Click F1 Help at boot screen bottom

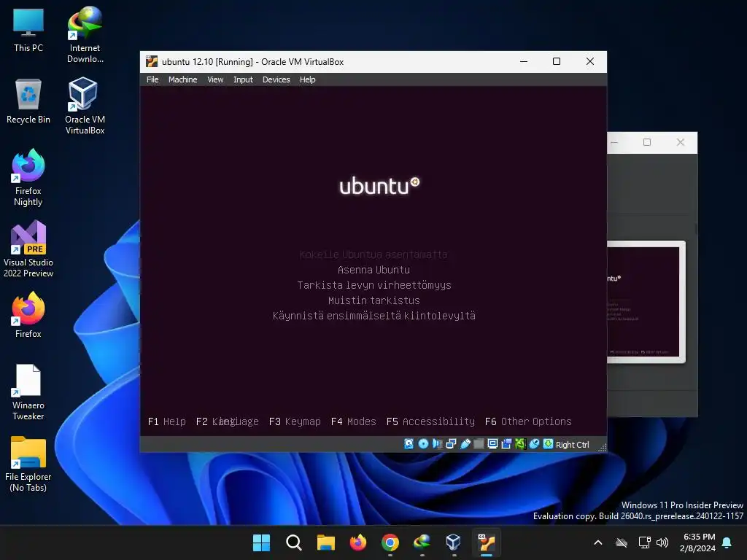pos(167,421)
